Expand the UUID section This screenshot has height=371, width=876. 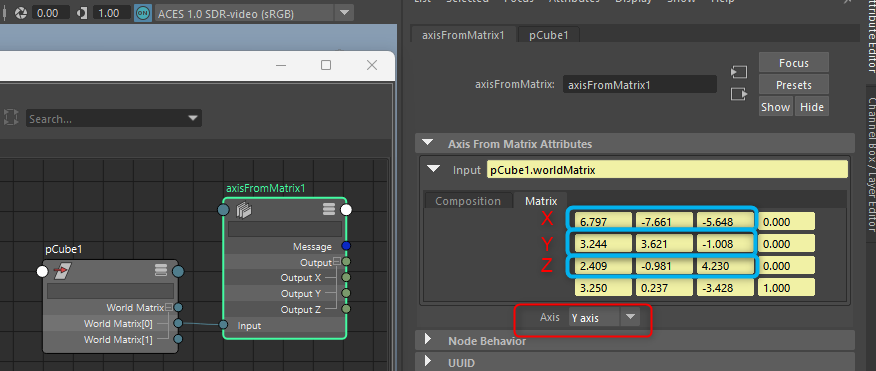(429, 362)
